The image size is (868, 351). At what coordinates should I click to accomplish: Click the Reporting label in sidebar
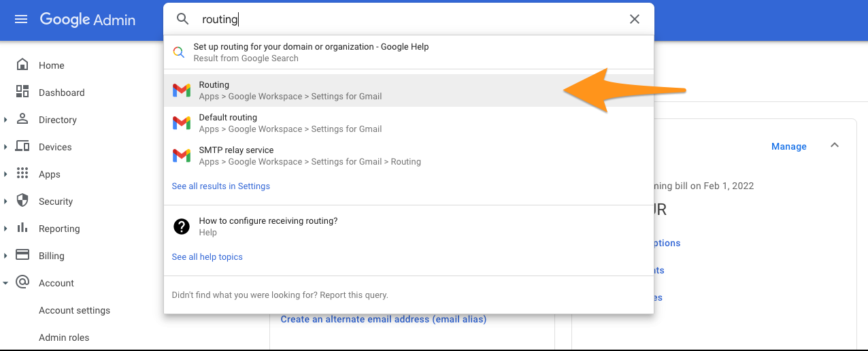click(59, 229)
